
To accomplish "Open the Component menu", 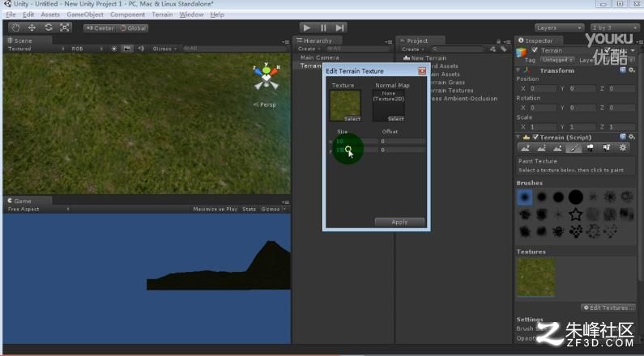I will point(127,15).
